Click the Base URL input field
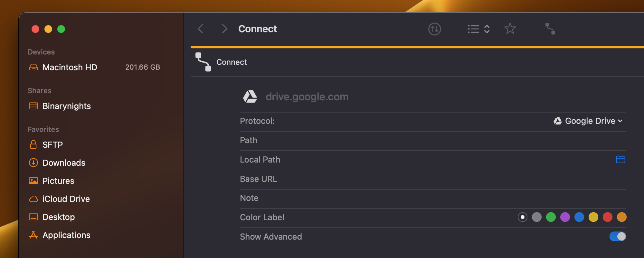Image resolution: width=644 pixels, height=258 pixels. (x=419, y=179)
